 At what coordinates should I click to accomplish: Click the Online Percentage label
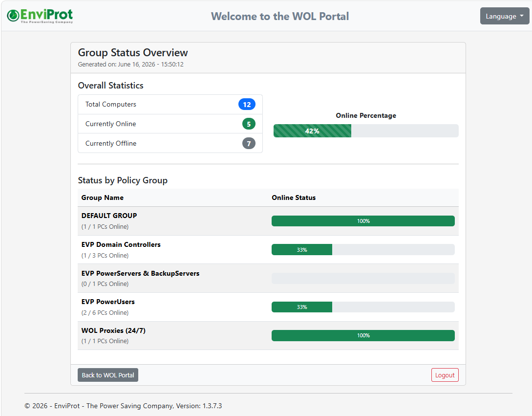pos(366,115)
